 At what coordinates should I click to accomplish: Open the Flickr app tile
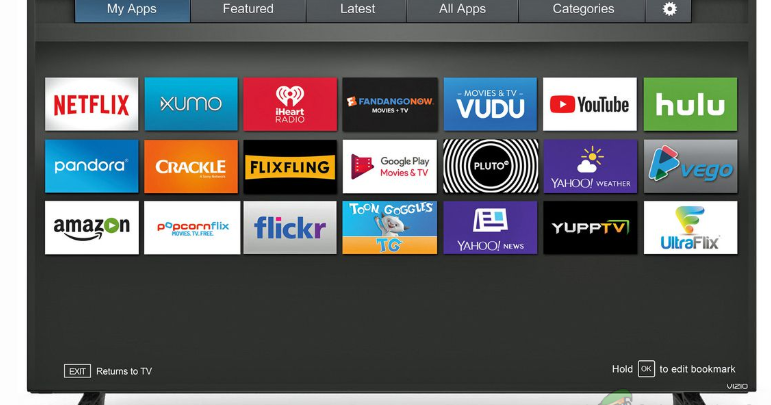click(x=290, y=228)
